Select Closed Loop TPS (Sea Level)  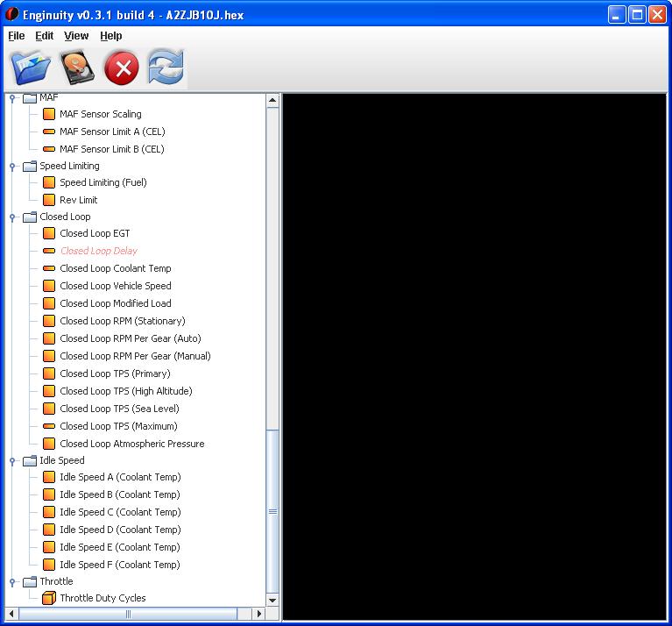[119, 409]
